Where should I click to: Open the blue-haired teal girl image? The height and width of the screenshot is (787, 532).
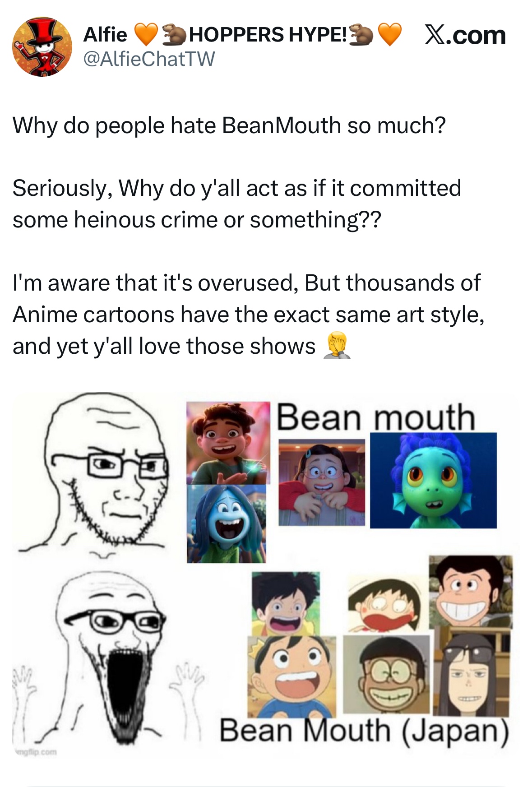[227, 523]
